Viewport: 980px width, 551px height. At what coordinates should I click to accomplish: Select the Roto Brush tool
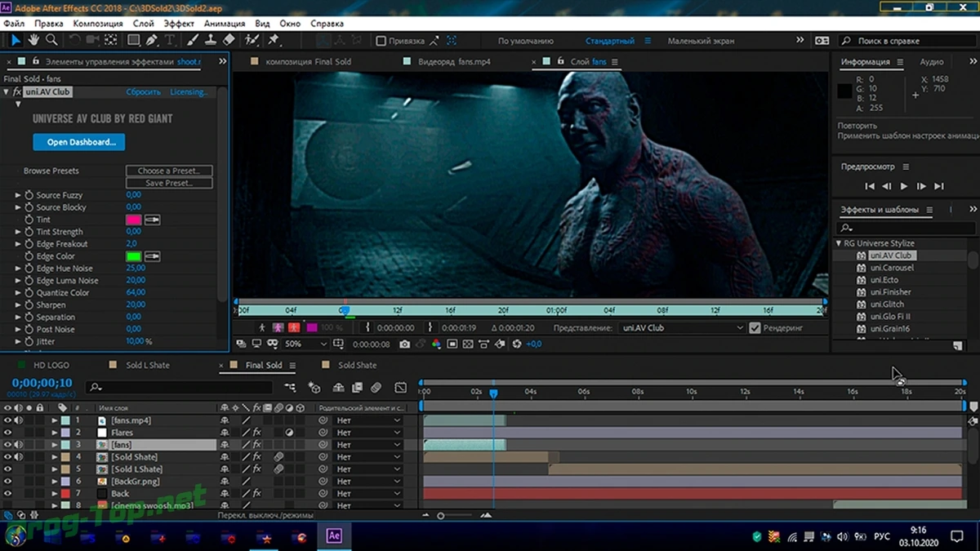pos(252,39)
